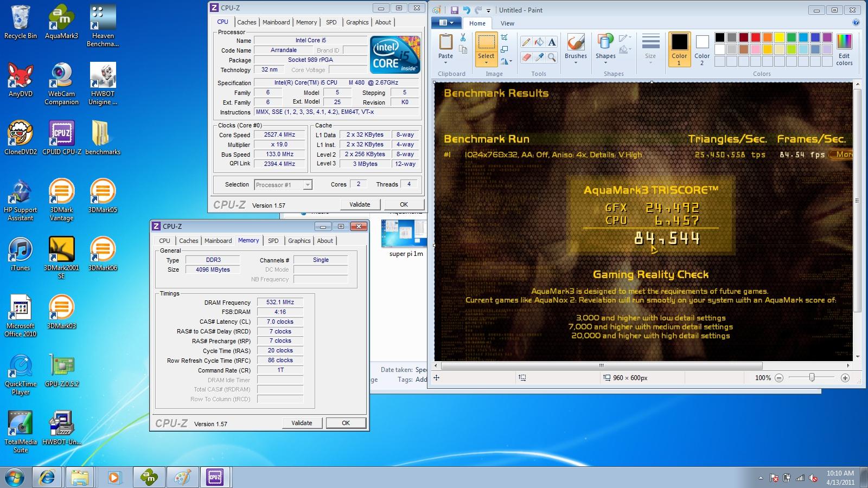
Task: Click the CPUID CPU-Z desktop icon
Action: (x=61, y=138)
